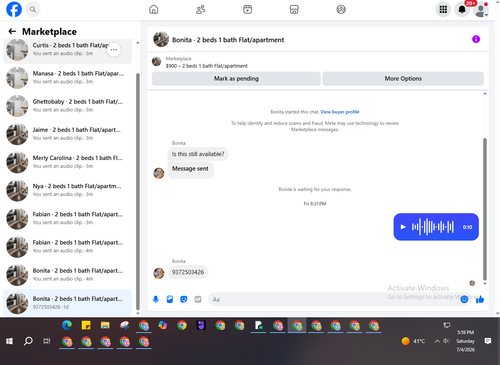Open the volume control in system tray

pos(447,341)
